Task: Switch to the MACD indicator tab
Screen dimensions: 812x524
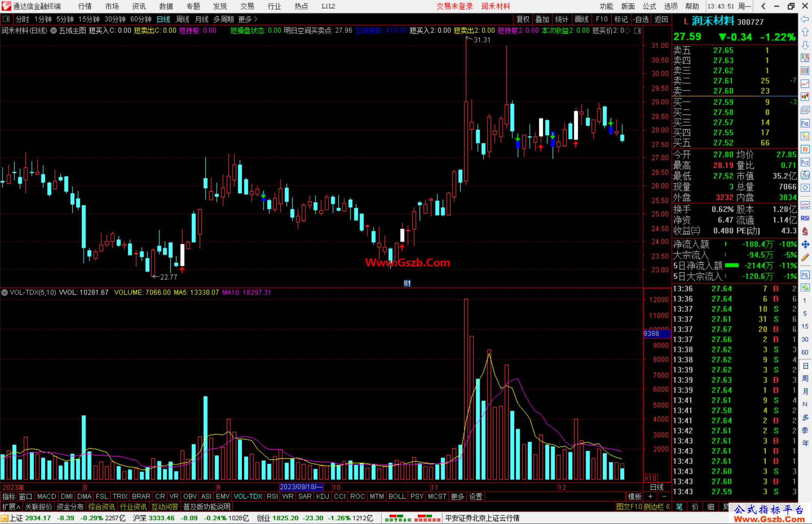Action: [x=47, y=497]
